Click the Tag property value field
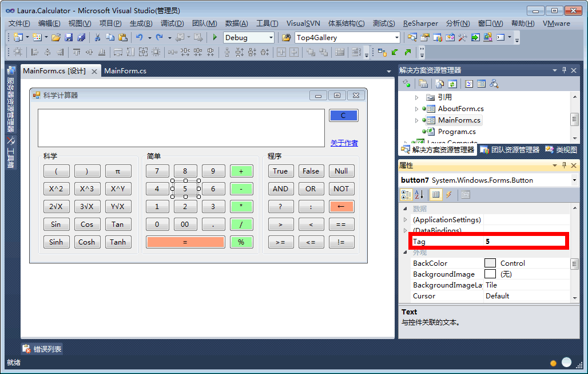 click(526, 242)
